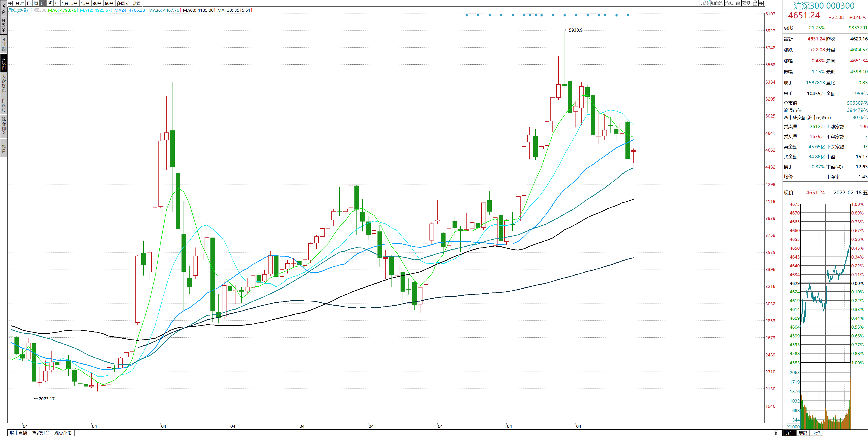Open the 设置 settings button
The height and width of the screenshot is (436, 868).
pyautogui.click(x=137, y=3)
